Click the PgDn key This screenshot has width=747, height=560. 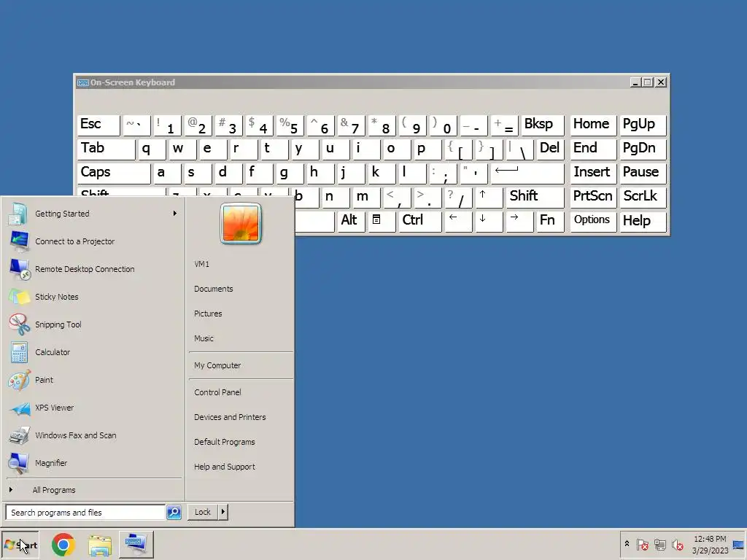(x=642, y=149)
